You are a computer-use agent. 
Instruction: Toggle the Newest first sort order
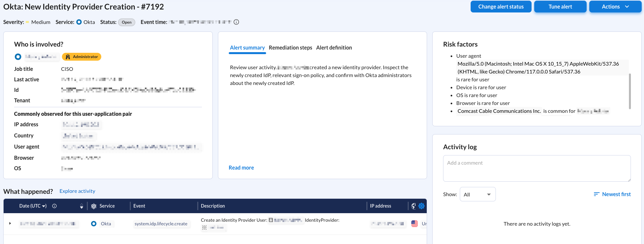612,194
